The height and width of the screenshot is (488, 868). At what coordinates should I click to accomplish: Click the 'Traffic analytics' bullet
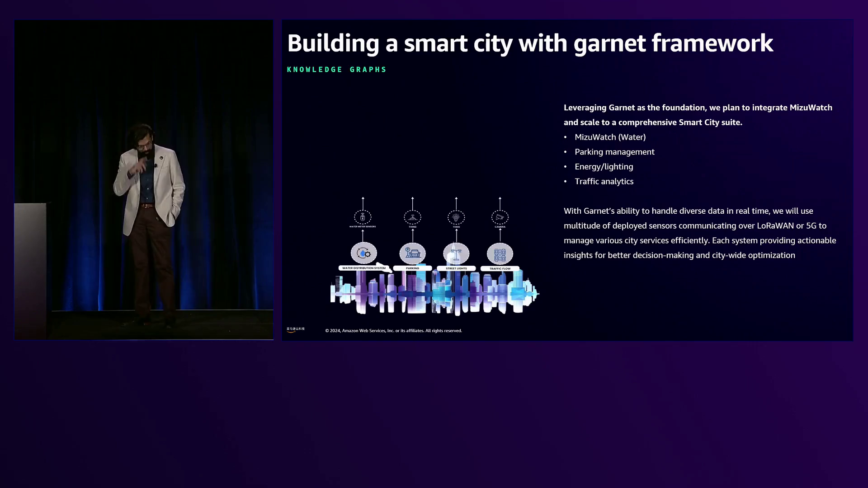604,181
